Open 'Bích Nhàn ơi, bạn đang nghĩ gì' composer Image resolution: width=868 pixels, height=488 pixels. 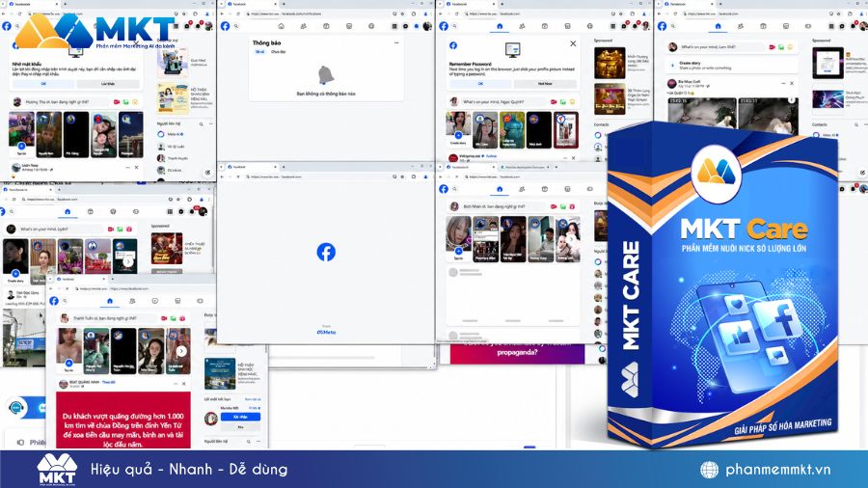[501, 206]
